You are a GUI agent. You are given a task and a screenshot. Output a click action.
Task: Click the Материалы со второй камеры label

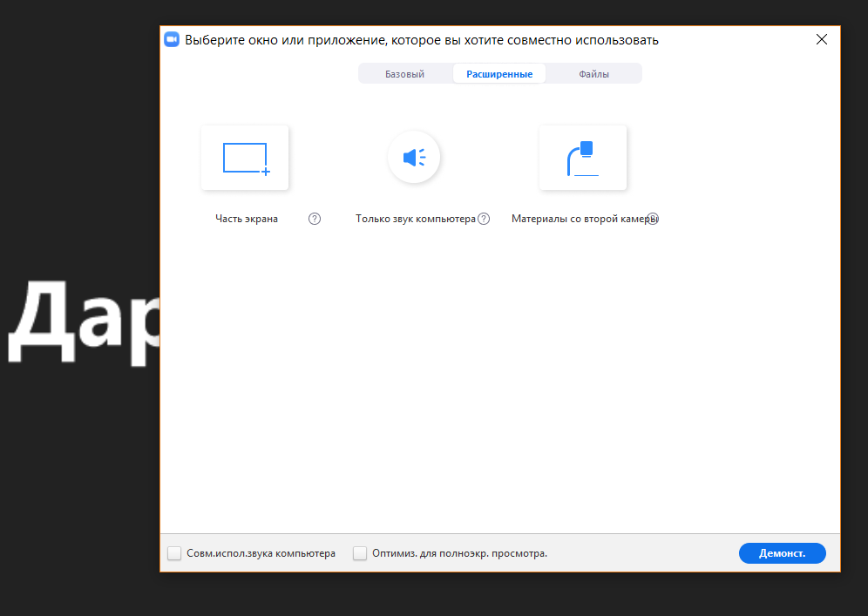click(x=585, y=219)
